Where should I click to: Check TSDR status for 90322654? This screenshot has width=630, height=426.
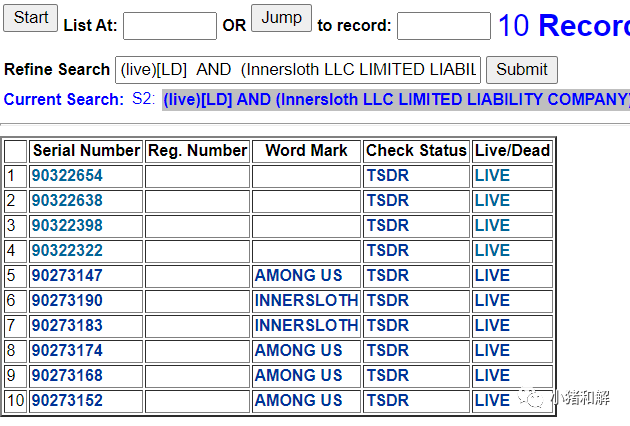[x=388, y=176]
